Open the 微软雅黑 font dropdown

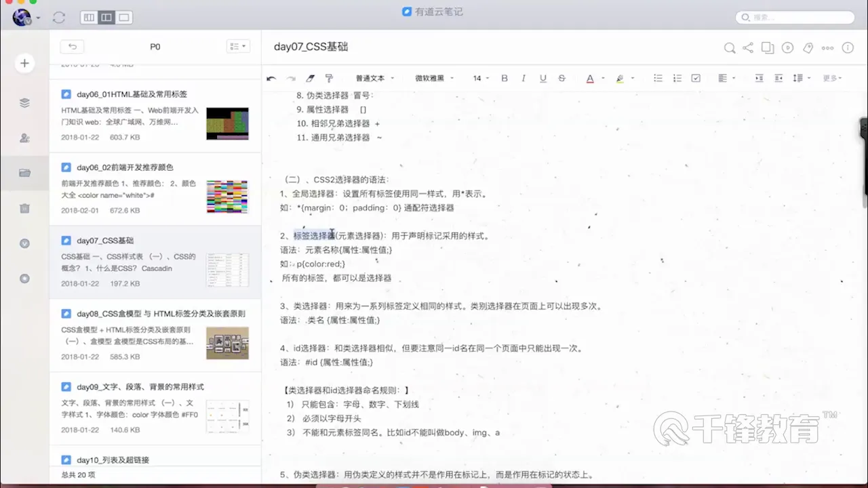click(x=434, y=79)
